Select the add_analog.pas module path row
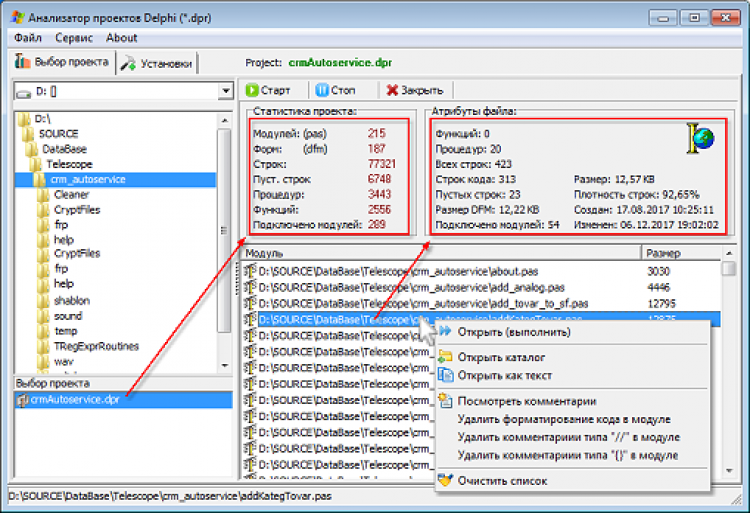 point(411,287)
